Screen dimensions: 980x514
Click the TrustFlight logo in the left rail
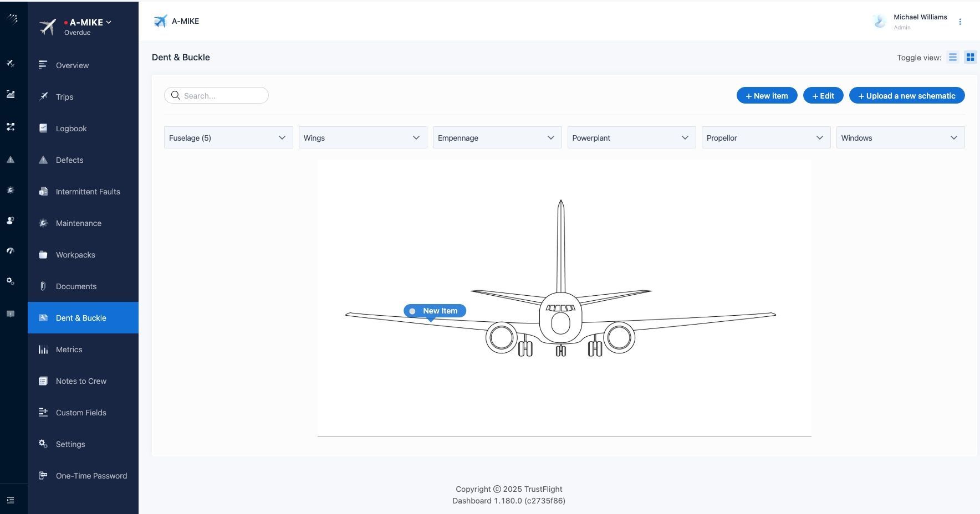pos(12,19)
